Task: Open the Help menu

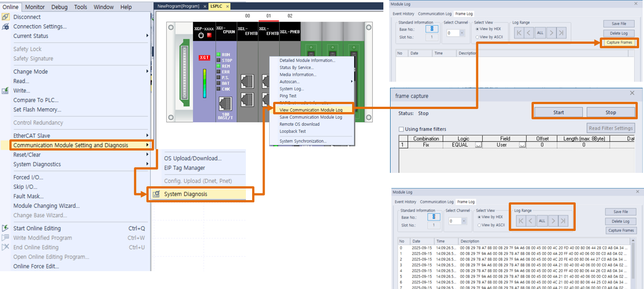Action: click(126, 7)
